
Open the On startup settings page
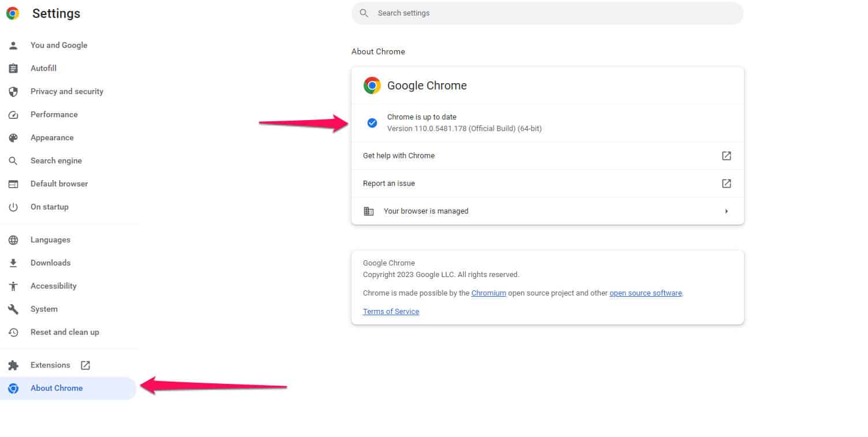(49, 207)
